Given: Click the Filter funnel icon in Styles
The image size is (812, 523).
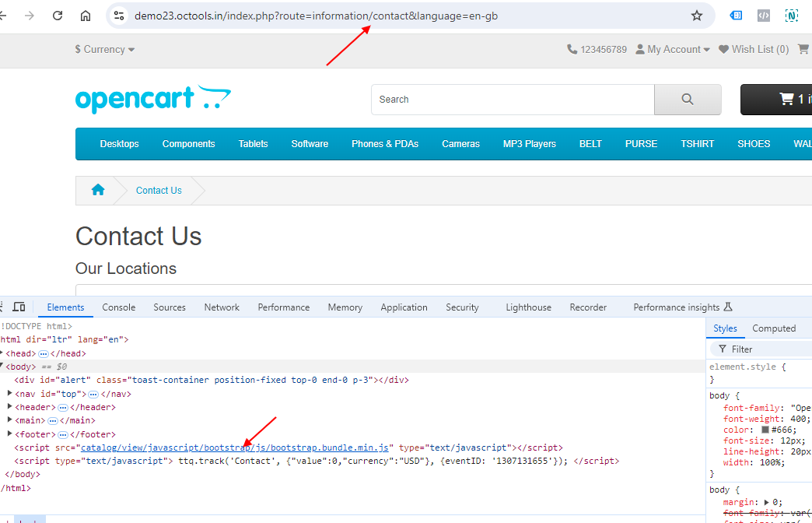Looking at the screenshot, I should (723, 349).
